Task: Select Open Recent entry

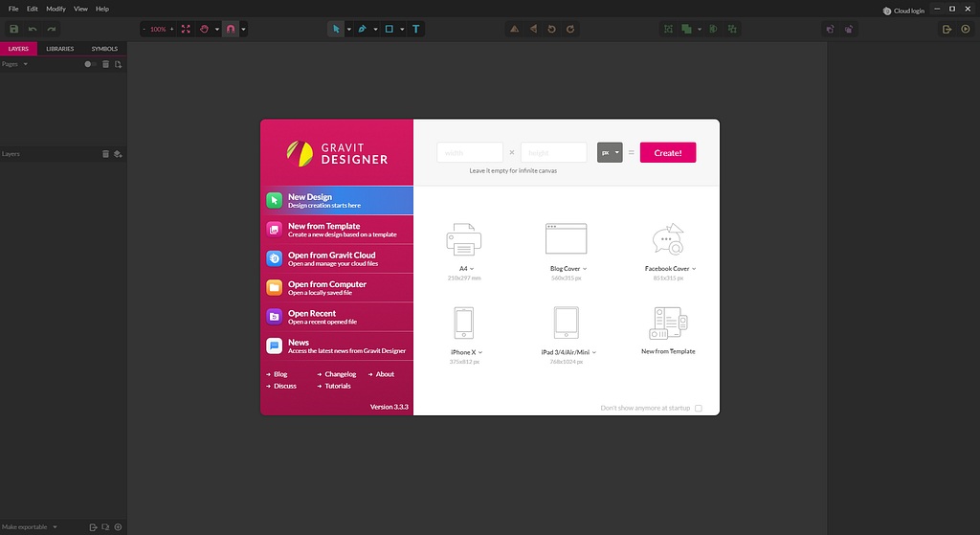Action: 337,317
